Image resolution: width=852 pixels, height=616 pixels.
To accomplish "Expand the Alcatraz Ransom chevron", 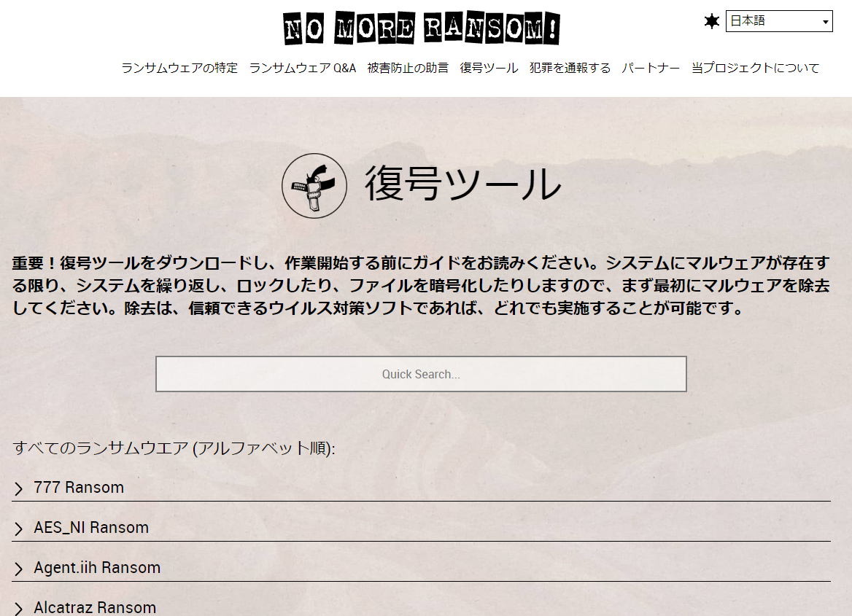I will pos(18,609).
